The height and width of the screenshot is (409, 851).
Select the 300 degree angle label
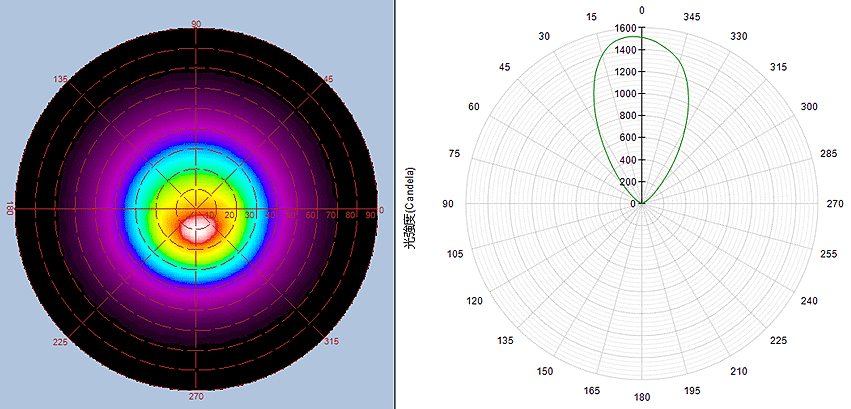pyautogui.click(x=809, y=106)
